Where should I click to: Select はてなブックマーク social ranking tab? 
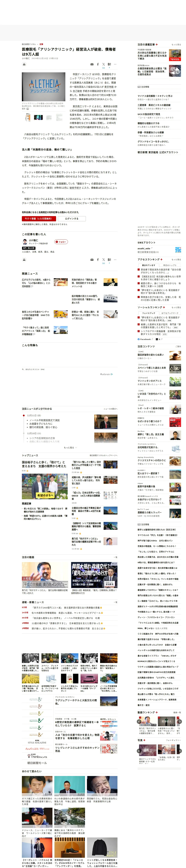(x=170, y=313)
